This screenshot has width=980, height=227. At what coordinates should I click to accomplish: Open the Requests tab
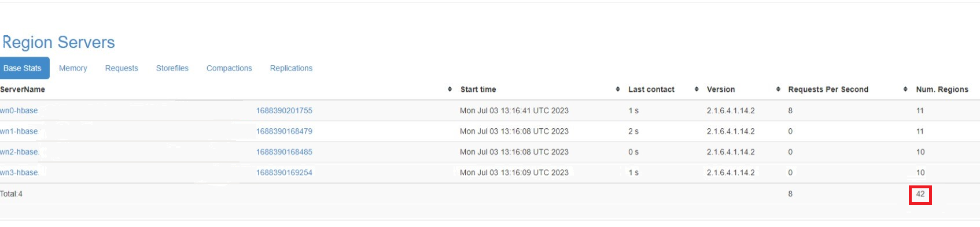[121, 68]
